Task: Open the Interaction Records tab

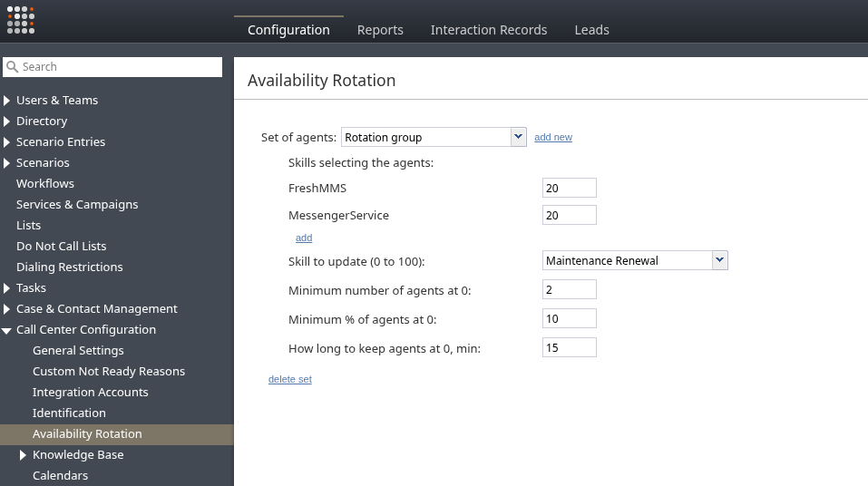Action: (488, 30)
